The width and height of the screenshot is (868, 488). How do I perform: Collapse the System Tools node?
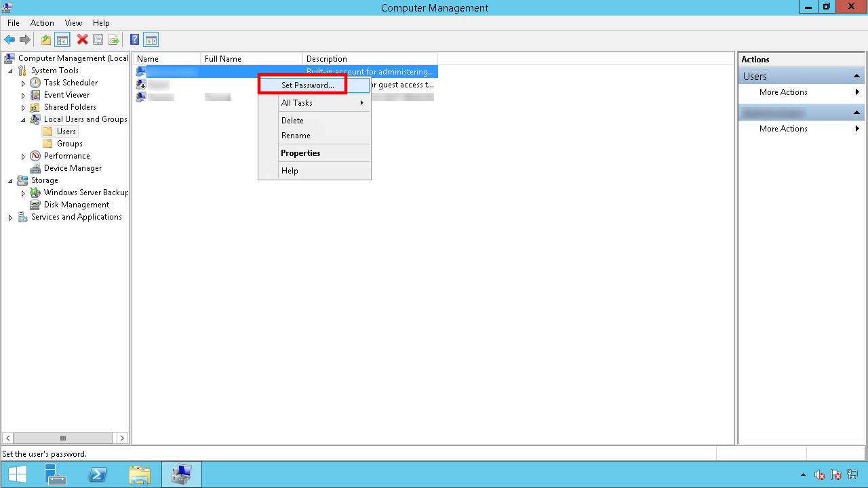pyautogui.click(x=10, y=70)
